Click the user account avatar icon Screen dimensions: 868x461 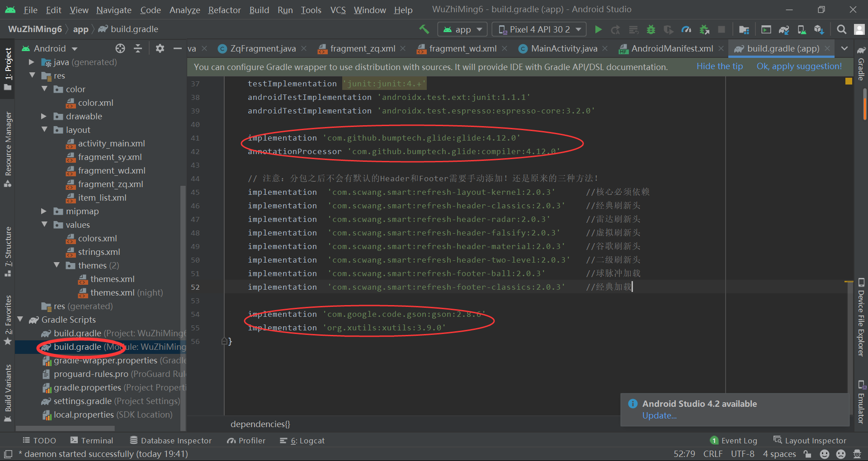click(859, 29)
